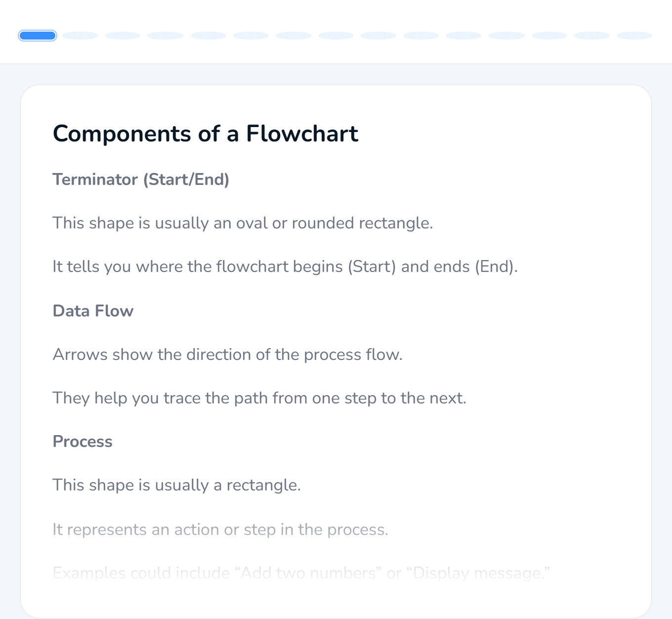
Task: Click the thirteenth progress step pill
Action: [x=549, y=36]
